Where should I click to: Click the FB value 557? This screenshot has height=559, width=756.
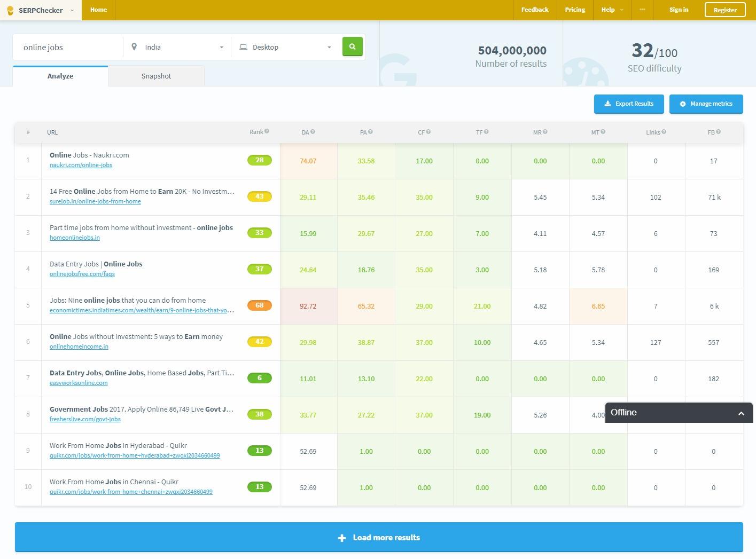(x=714, y=343)
